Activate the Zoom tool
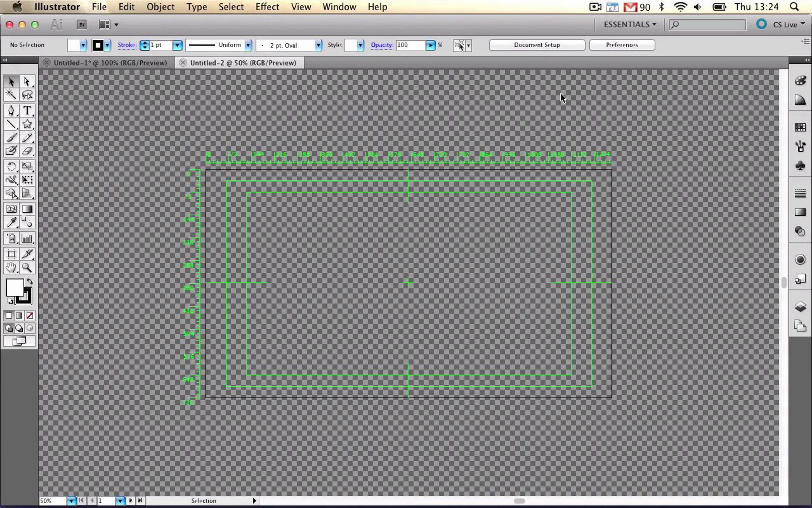Screen dimensions: 812x508 click(27, 268)
